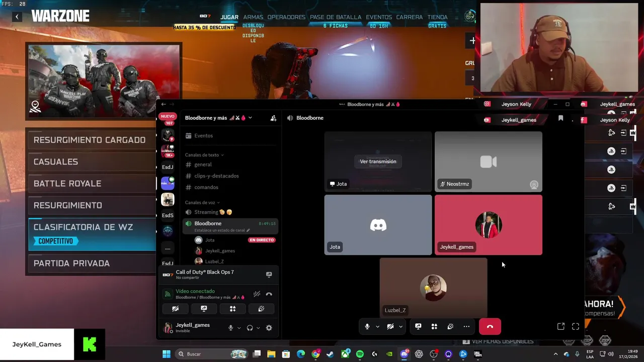Open the EsdS server icon
Viewport: 644px width, 362px height.
coord(168,215)
